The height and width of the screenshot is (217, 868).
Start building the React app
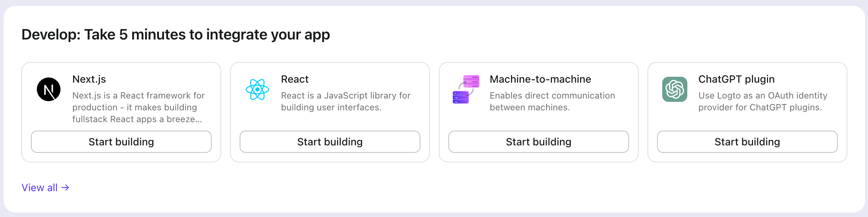click(x=330, y=142)
